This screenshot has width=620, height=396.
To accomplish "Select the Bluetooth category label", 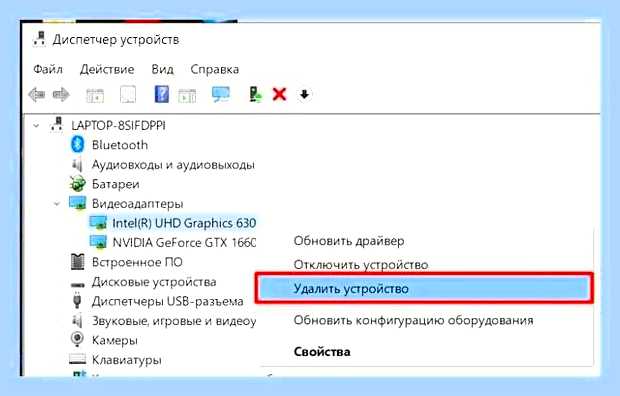I will [x=120, y=145].
